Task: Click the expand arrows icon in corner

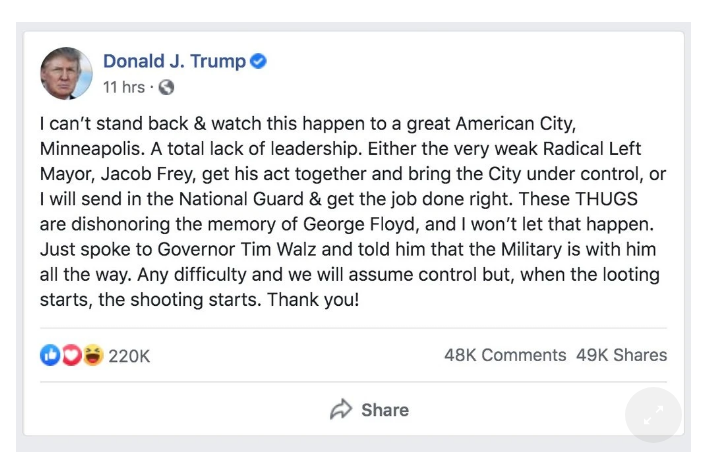Action: click(x=653, y=415)
